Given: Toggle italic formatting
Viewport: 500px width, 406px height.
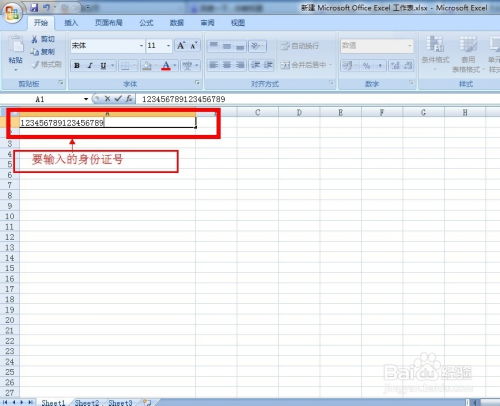Looking at the screenshot, I should pyautogui.click(x=90, y=66).
